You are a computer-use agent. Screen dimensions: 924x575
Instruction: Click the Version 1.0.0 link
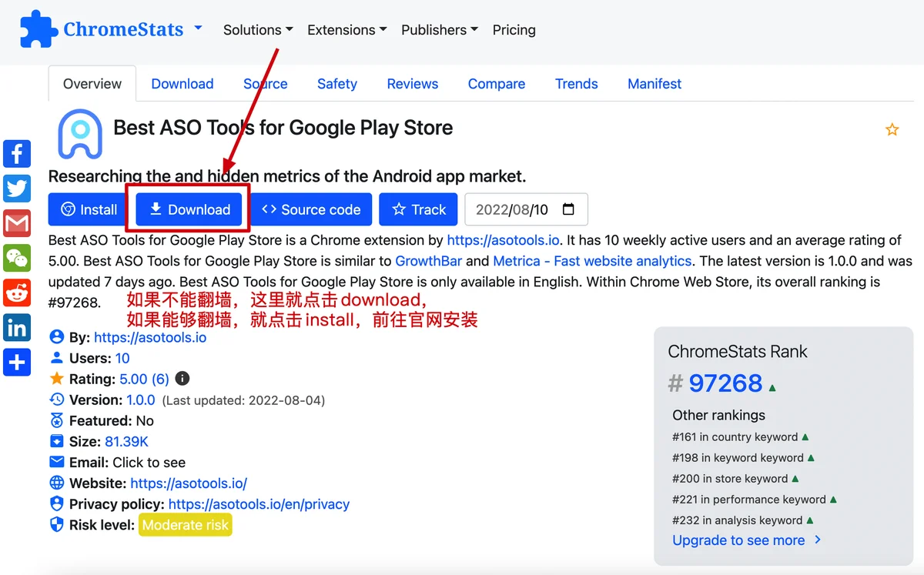[x=141, y=399]
